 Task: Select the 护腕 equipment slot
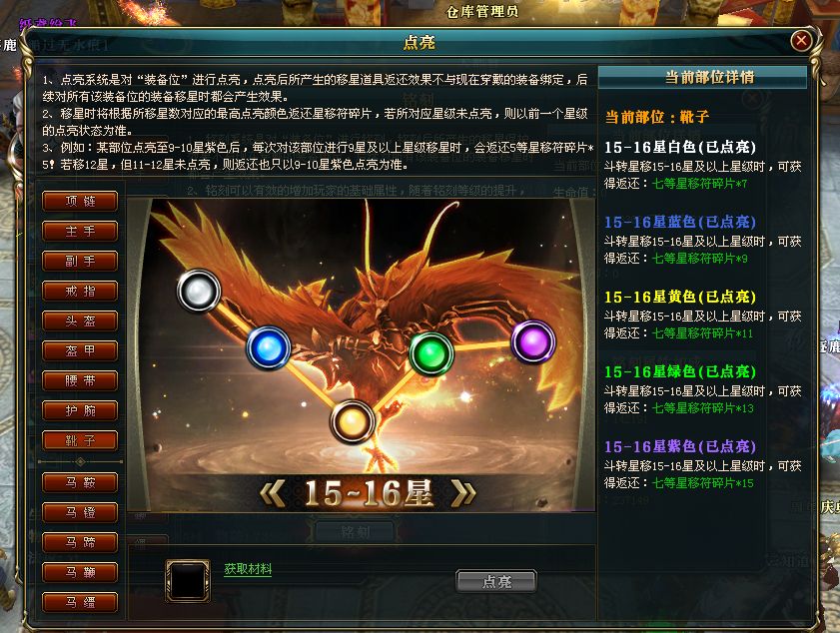(80, 411)
